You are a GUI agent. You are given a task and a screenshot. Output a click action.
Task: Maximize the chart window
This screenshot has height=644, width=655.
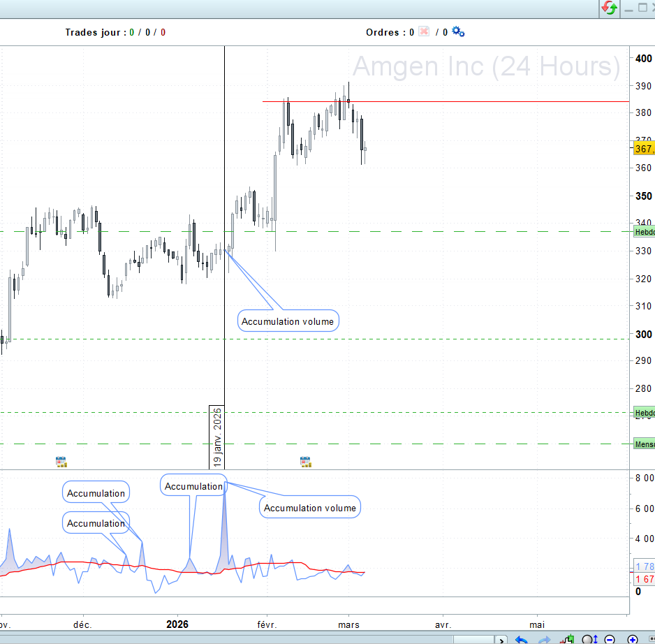[x=642, y=8]
